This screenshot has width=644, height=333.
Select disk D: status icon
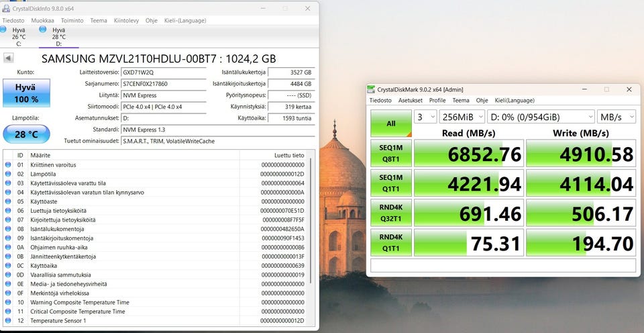pyautogui.click(x=43, y=29)
